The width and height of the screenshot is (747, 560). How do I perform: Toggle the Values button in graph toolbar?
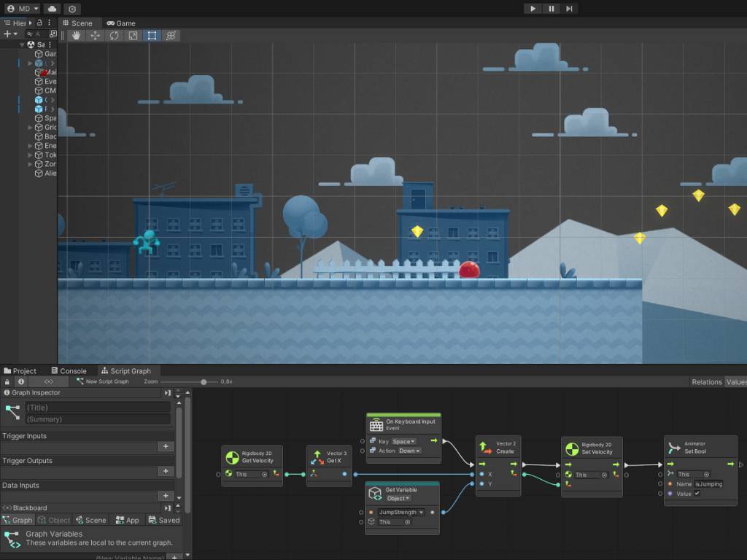[x=735, y=381]
